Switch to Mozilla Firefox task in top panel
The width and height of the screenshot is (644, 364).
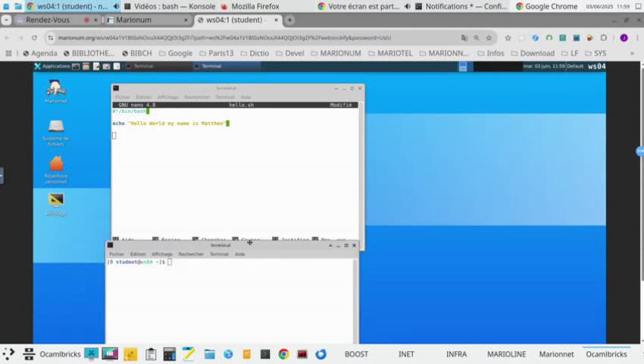pyautogui.click(x=250, y=6)
